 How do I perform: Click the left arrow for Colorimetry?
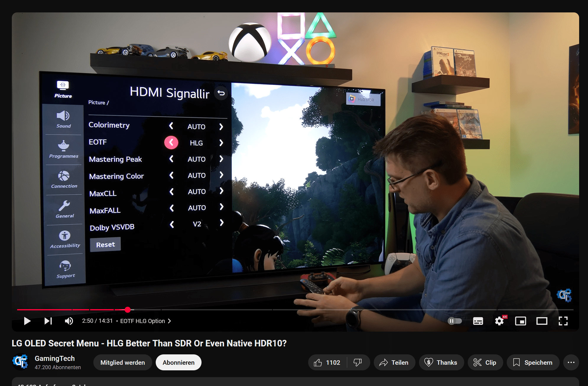(x=171, y=126)
